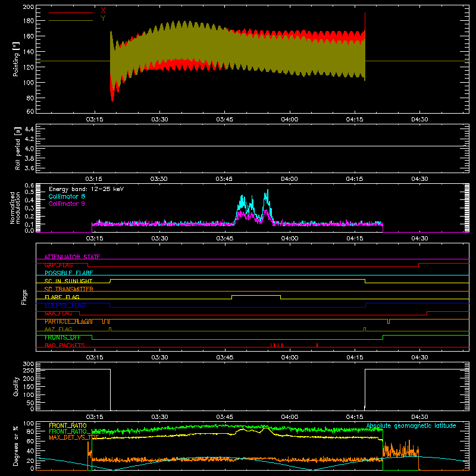Click the '3.6' tick on Roll period axis
476x476 pixels.
click(29, 168)
